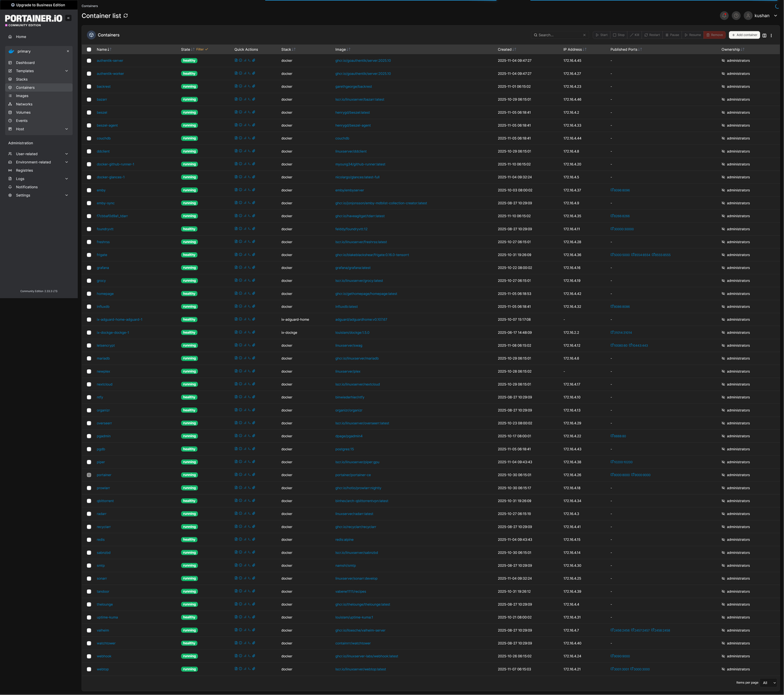The height and width of the screenshot is (695, 784).
Task: Expand the Host submenu chevron
Action: [67, 129]
